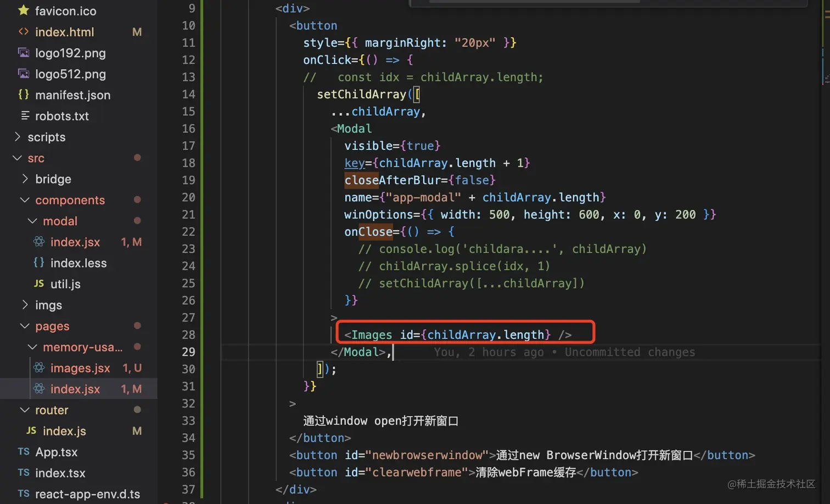Open the index.less stylesheet
The height and width of the screenshot is (504, 830).
coord(78,263)
